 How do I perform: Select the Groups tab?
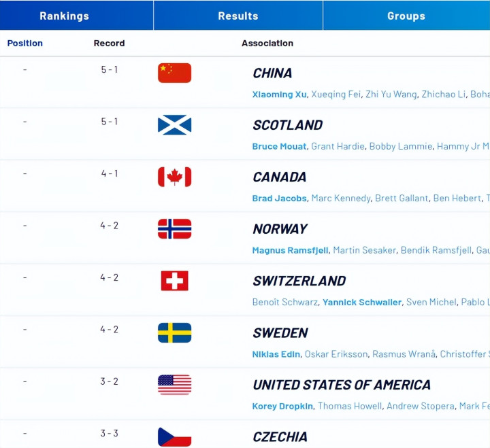click(406, 16)
